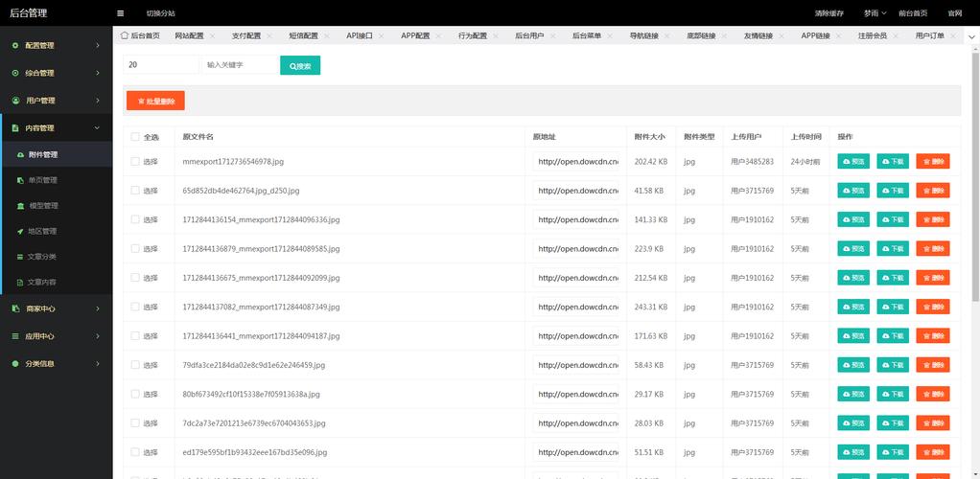Viewport: 980px width, 479px height.
Task: Close the 网站配置 tab with its X
Action: click(x=212, y=36)
